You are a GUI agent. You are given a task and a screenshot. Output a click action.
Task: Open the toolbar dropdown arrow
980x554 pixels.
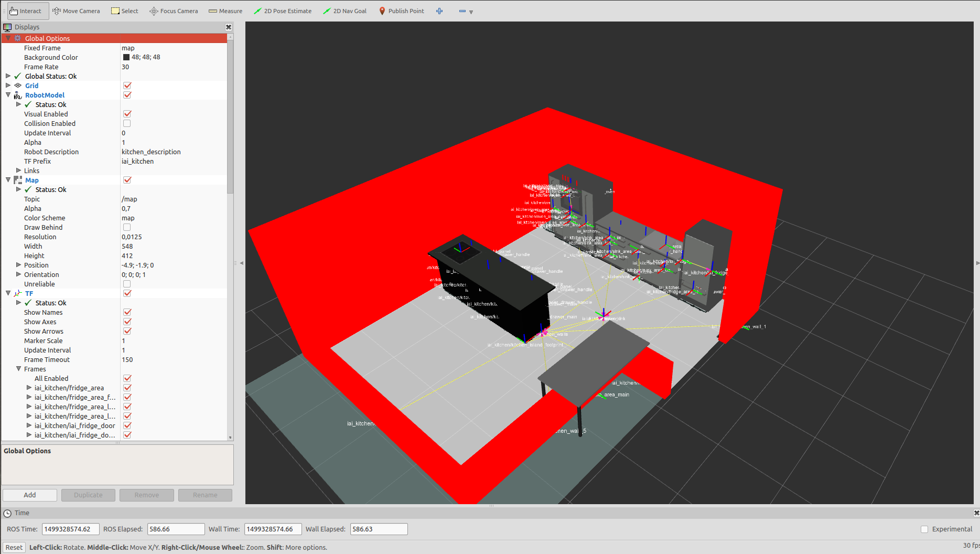point(471,12)
